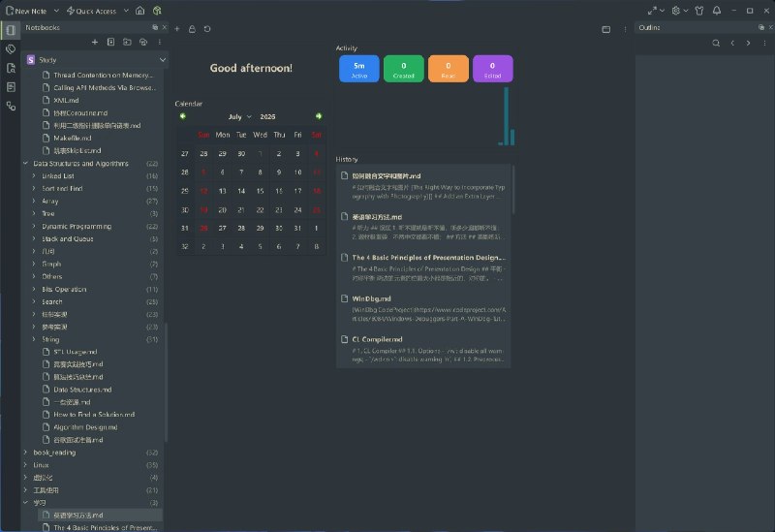Click the window layout icon near Outline

point(606,29)
